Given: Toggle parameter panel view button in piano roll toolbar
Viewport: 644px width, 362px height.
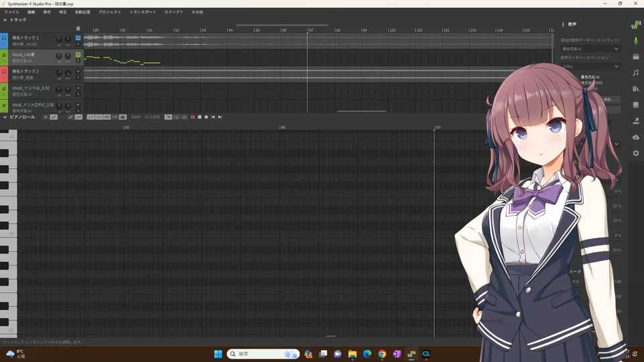Looking at the screenshot, I should coord(123,117).
